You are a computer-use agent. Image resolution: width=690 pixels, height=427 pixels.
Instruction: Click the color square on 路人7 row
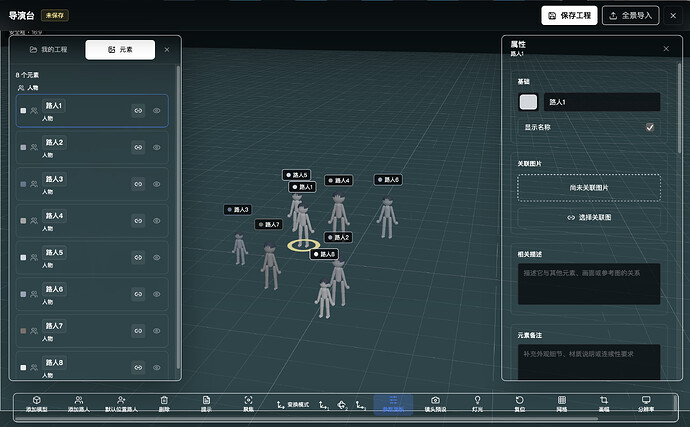pyautogui.click(x=23, y=331)
